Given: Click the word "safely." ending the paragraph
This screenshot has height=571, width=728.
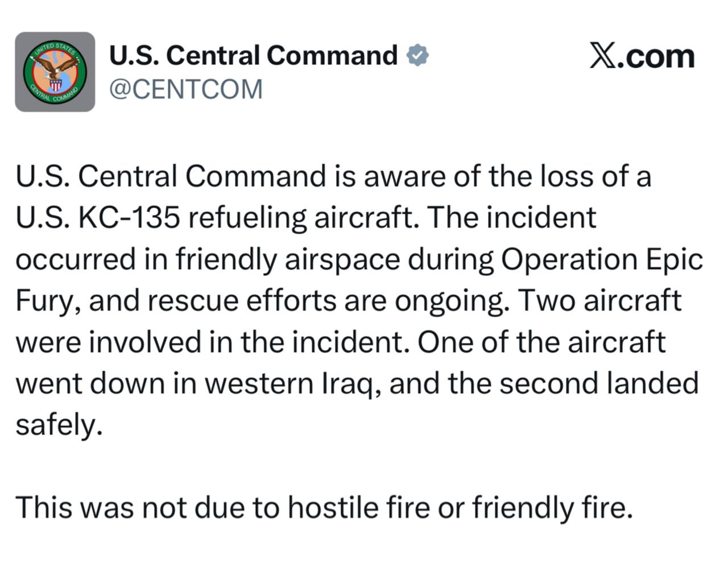Looking at the screenshot, I should [59, 425].
